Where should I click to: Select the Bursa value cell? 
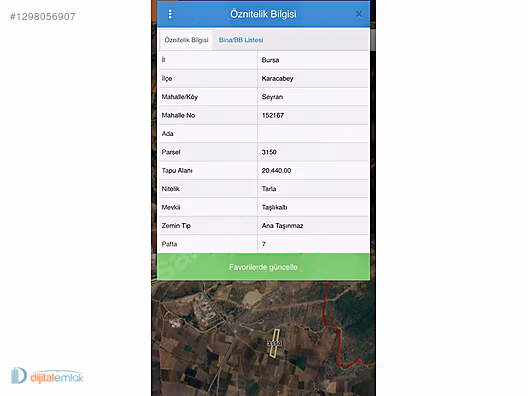click(x=313, y=60)
